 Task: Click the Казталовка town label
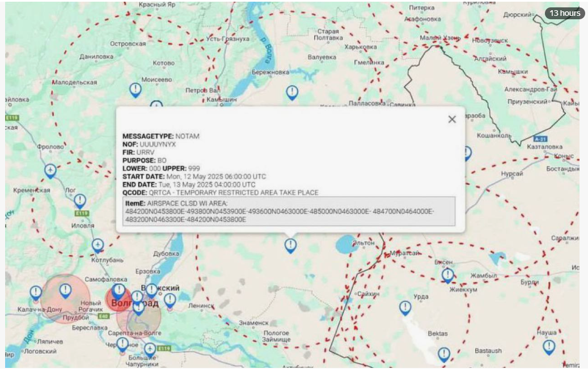[544, 147]
